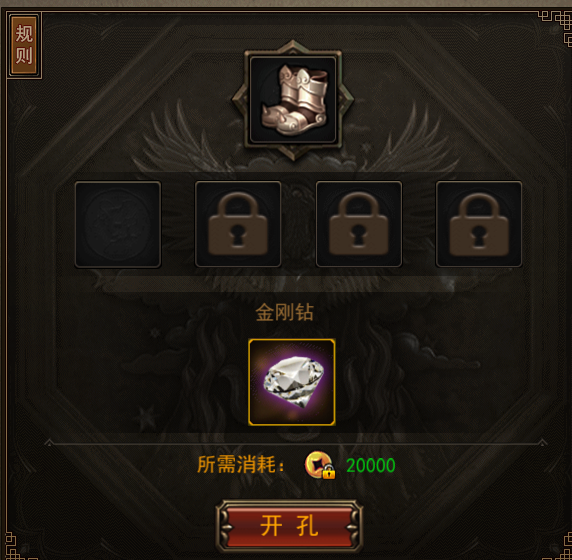Click the green 20000 cost value
The height and width of the screenshot is (560, 572).
coord(371,465)
